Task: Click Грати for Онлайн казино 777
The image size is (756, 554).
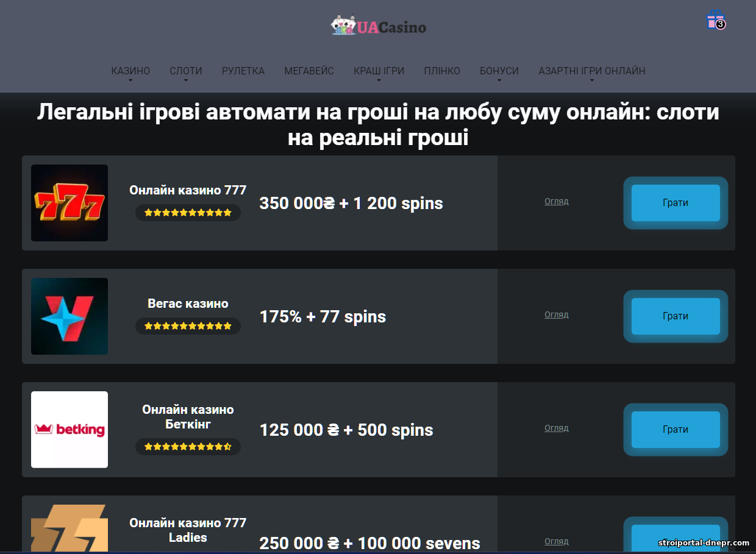Action: [x=676, y=203]
